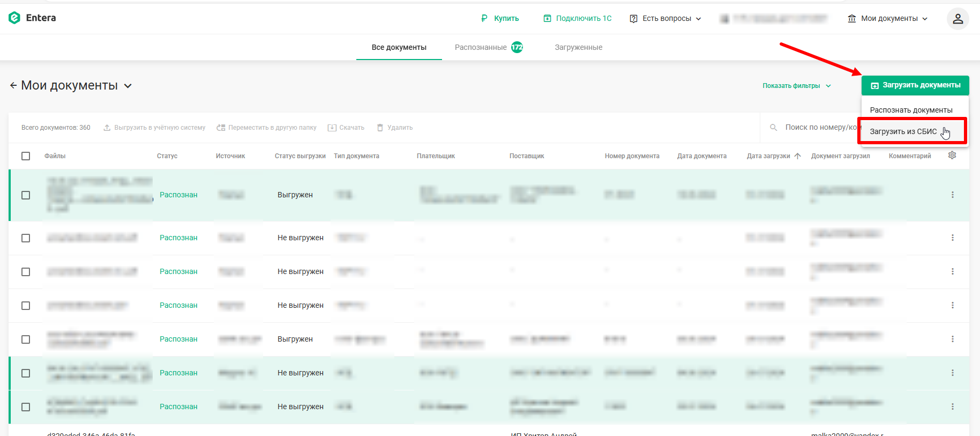Click the 172 badge on Распознанные tab
The width and height of the screenshot is (980, 436).
(517, 47)
